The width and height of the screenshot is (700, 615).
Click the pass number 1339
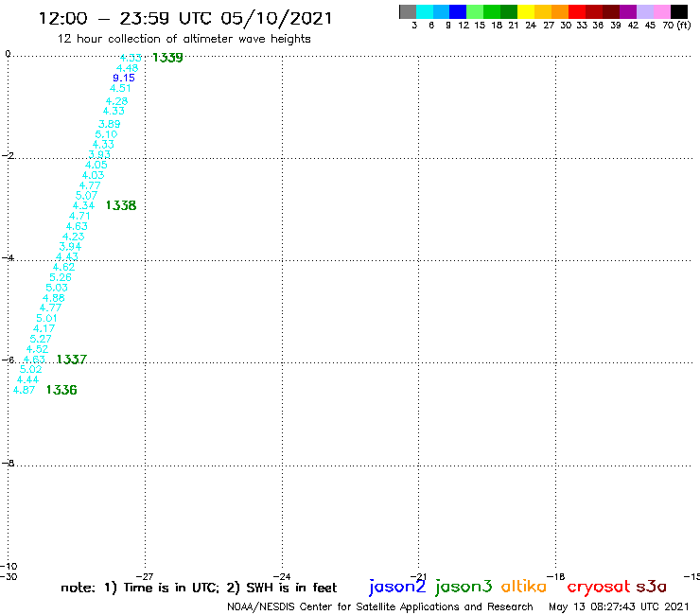click(x=167, y=58)
